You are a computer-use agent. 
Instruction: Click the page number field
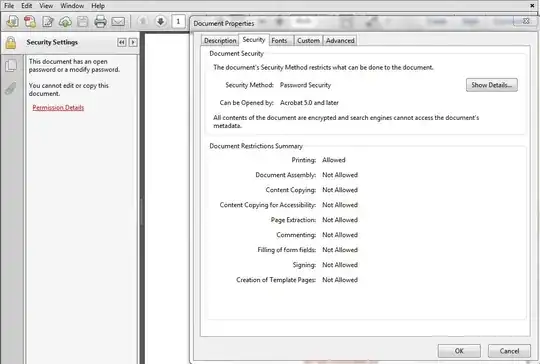point(178,21)
